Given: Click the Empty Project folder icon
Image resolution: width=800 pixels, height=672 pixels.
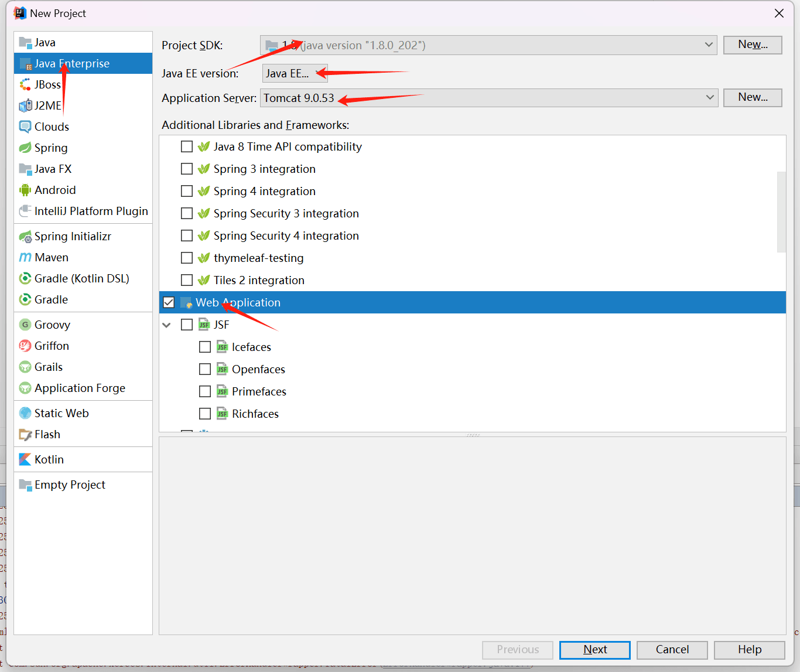Looking at the screenshot, I should [x=25, y=485].
